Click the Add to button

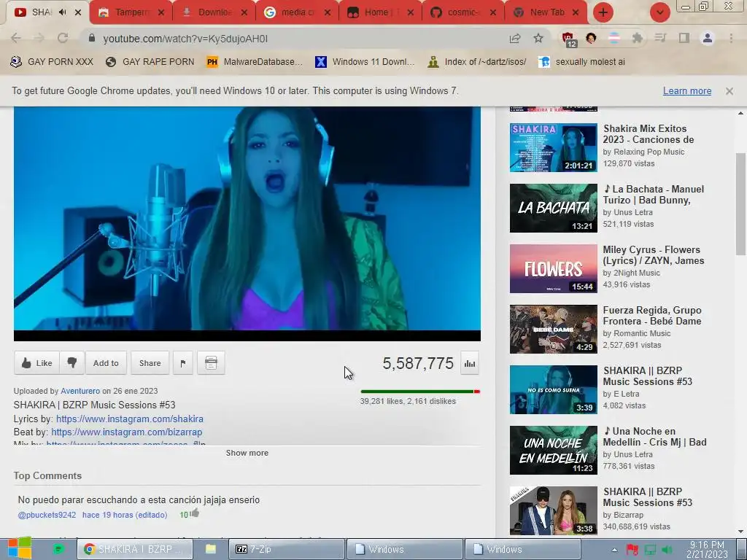(x=106, y=363)
